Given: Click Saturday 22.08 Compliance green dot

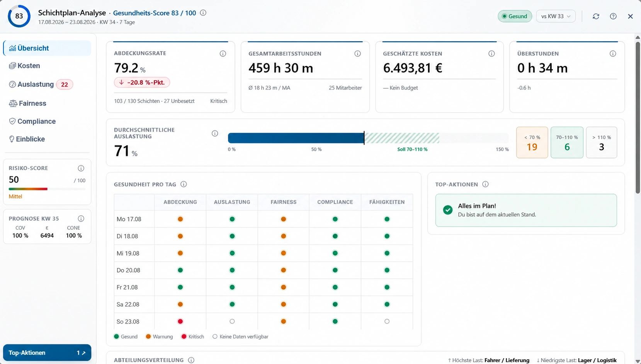Looking at the screenshot, I should (x=335, y=304).
